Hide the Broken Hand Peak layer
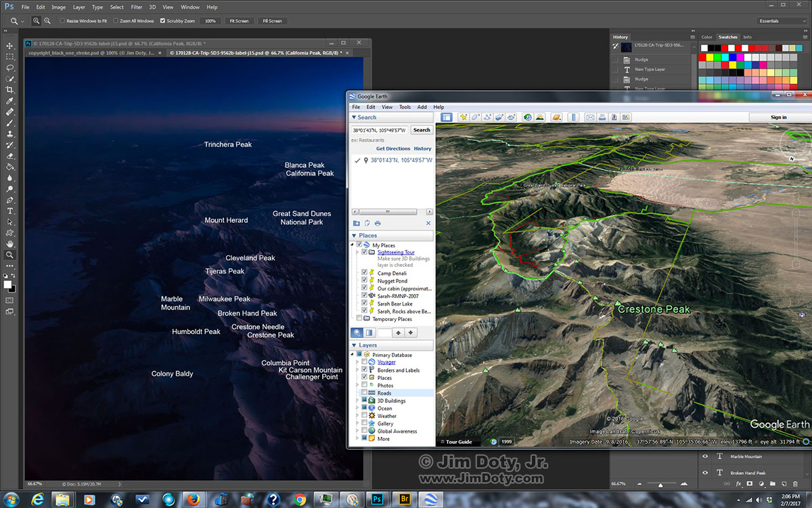Viewport: 812px width, 508px height. 705,473
